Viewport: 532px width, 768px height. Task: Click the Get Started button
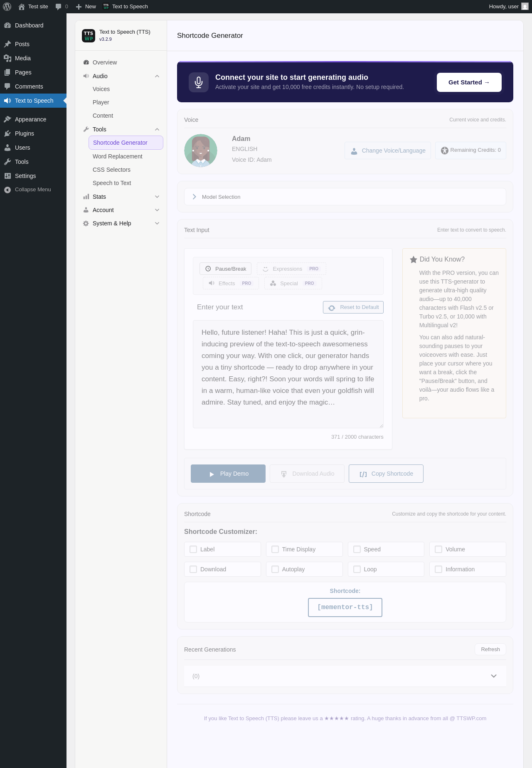(469, 82)
